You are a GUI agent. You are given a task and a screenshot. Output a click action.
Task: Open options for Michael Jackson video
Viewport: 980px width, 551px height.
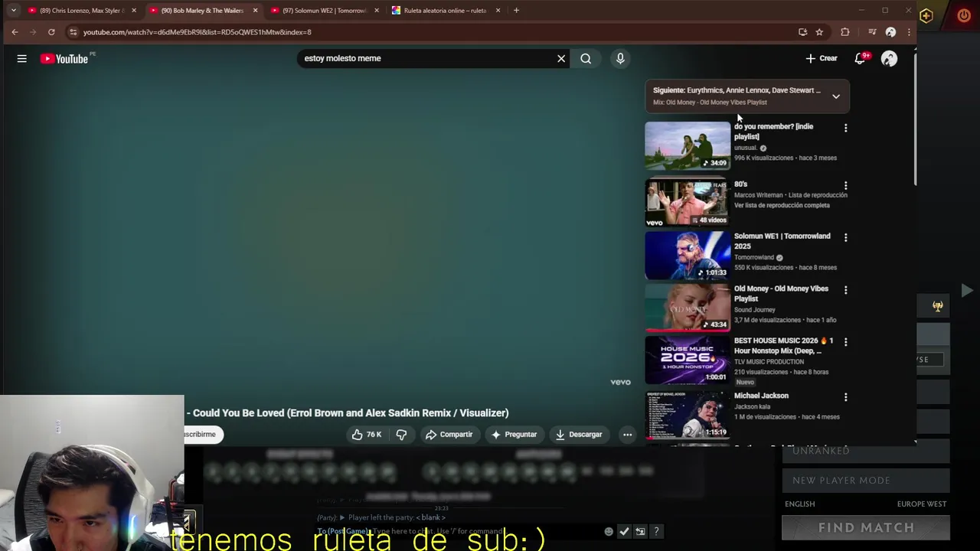pyautogui.click(x=846, y=397)
